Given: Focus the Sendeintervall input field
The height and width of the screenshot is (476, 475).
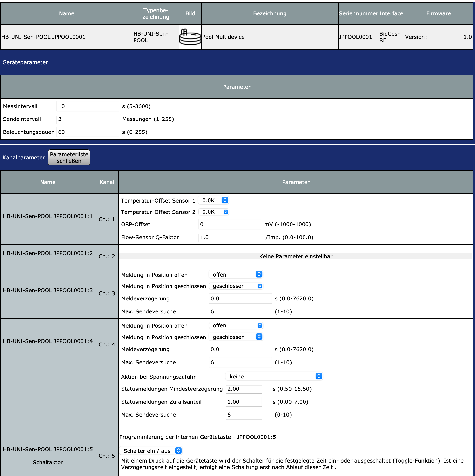Looking at the screenshot, I should click(x=88, y=119).
